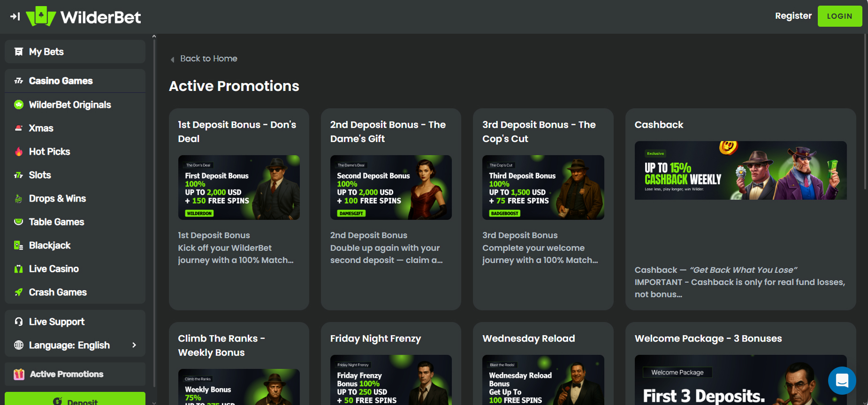The height and width of the screenshot is (405, 868).
Task: Open the Cashback weekly banner image
Action: [x=740, y=171]
